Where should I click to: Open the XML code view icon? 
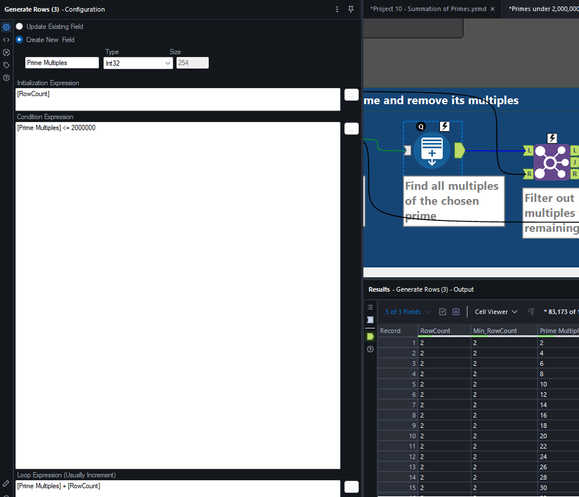(x=6, y=40)
